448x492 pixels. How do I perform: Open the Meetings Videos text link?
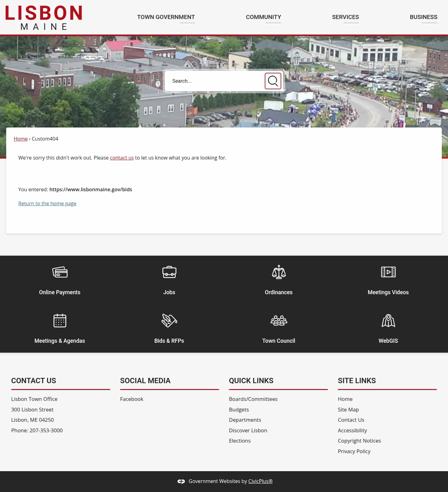pos(388,292)
